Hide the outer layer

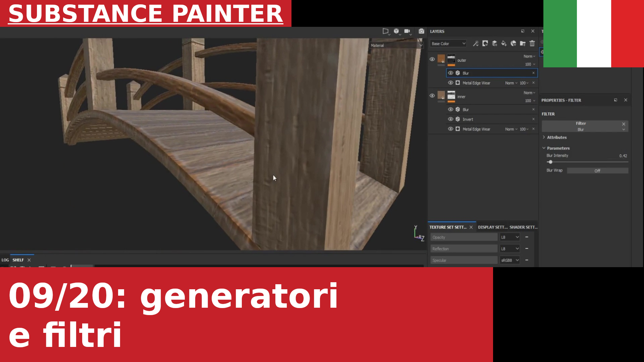coord(432,59)
